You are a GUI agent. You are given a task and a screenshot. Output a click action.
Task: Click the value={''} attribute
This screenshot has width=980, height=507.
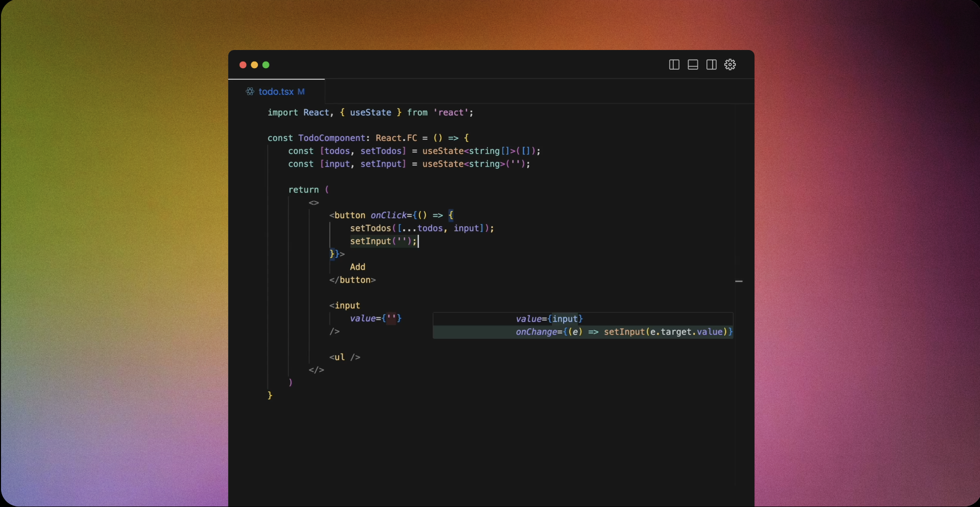[376, 319]
